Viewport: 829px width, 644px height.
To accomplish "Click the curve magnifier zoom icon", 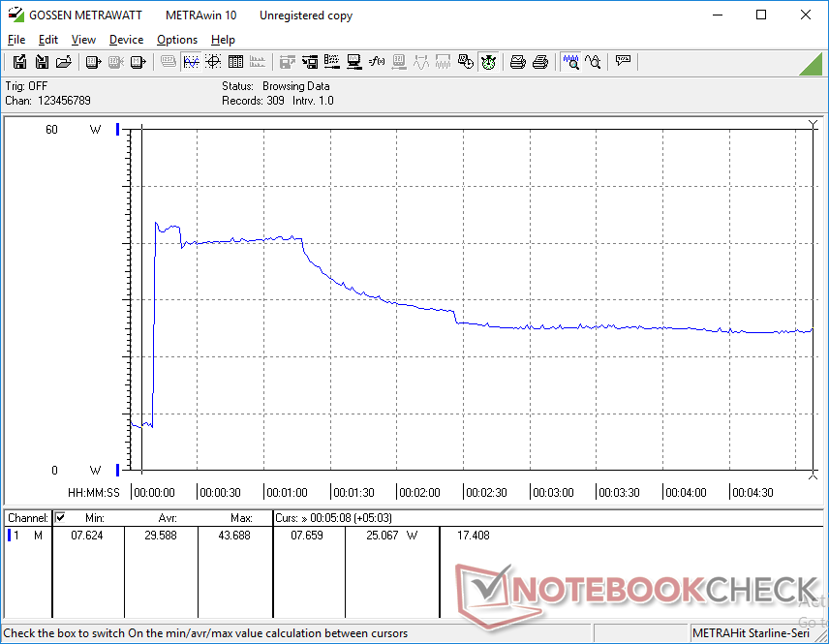I will coord(594,62).
